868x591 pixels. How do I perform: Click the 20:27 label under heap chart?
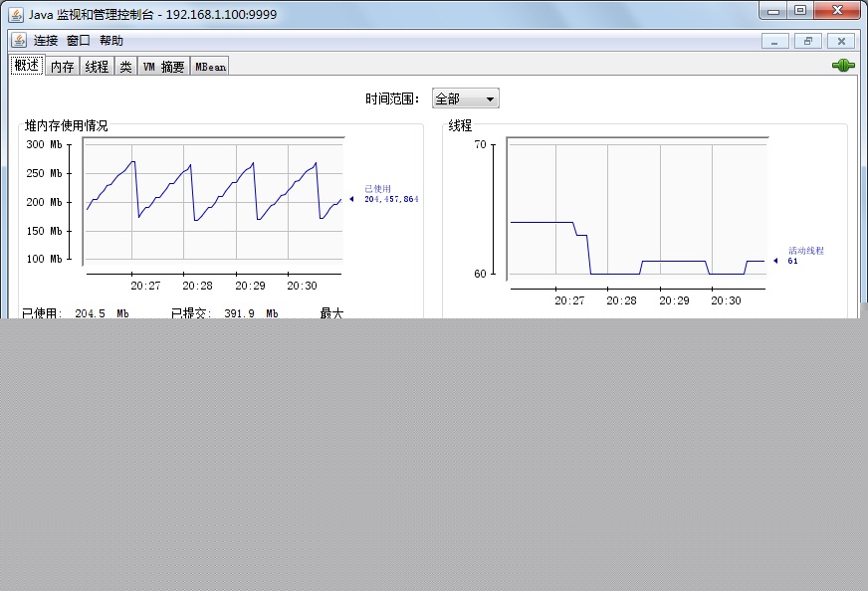click(x=145, y=286)
